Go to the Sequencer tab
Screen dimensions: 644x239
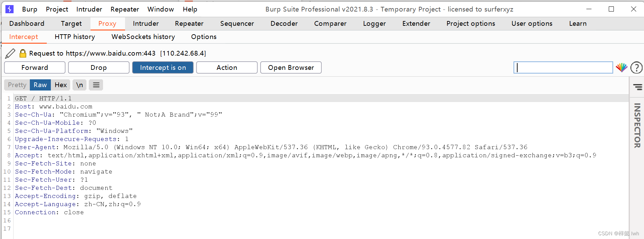click(x=237, y=23)
